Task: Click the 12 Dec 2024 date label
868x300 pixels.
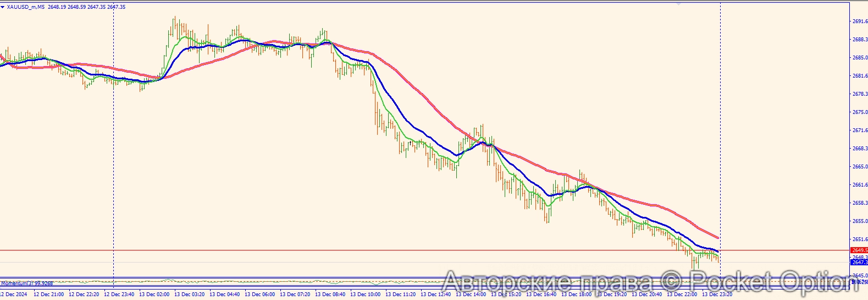Action: click(x=14, y=294)
